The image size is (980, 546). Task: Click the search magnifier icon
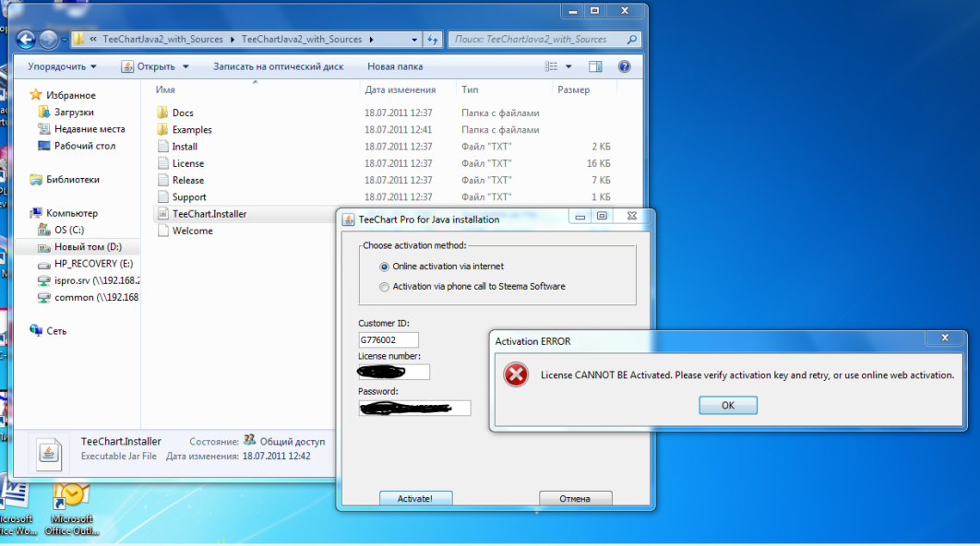632,40
